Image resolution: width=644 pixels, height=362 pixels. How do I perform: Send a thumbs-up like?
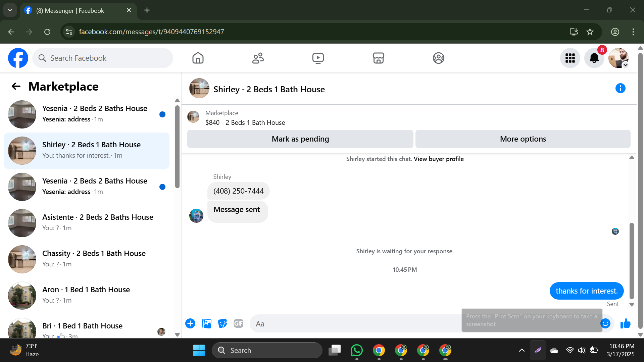tap(626, 323)
